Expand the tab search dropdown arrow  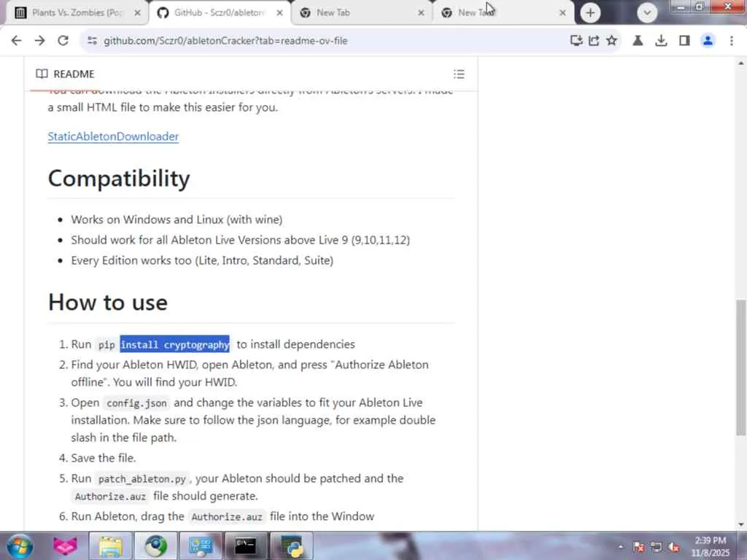(647, 12)
